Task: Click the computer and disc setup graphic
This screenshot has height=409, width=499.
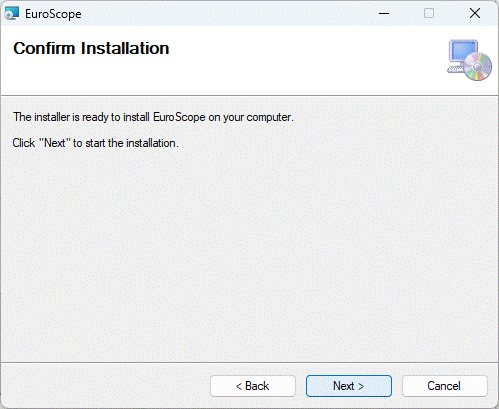Action: [x=469, y=60]
